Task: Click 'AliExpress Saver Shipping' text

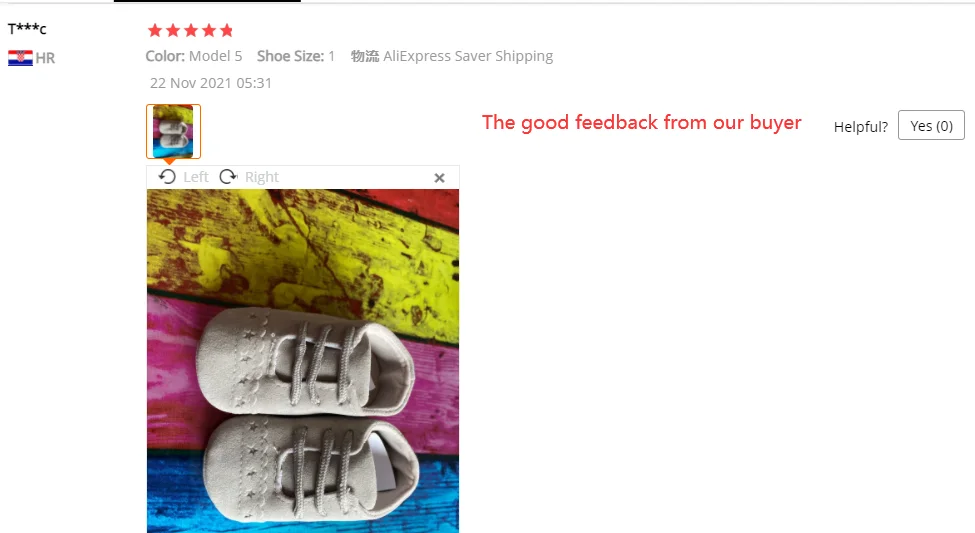Action: click(468, 56)
